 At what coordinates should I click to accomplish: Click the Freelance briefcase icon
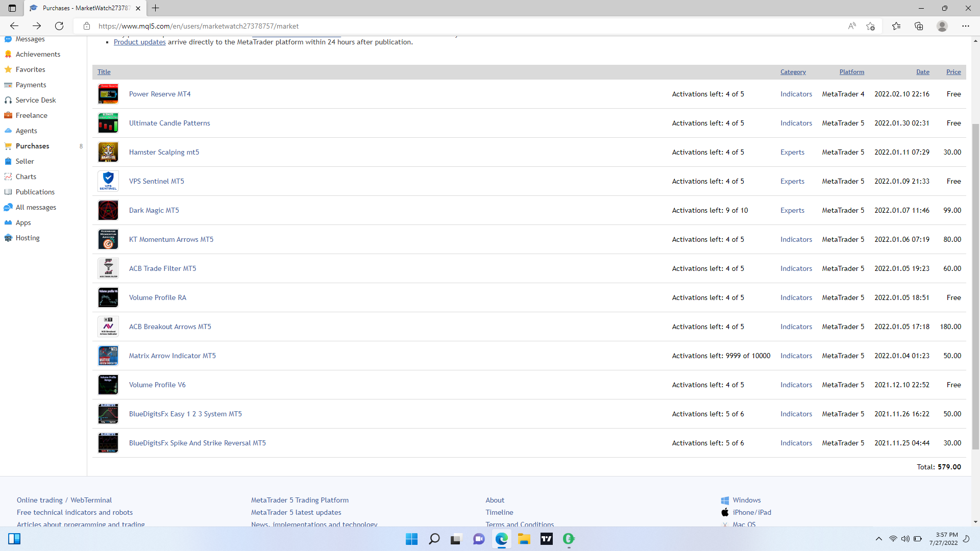8,115
